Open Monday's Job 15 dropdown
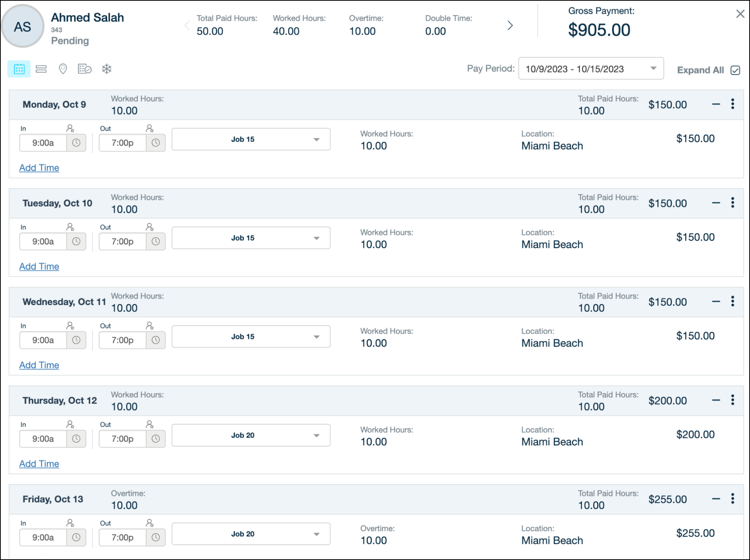 pyautogui.click(x=251, y=139)
